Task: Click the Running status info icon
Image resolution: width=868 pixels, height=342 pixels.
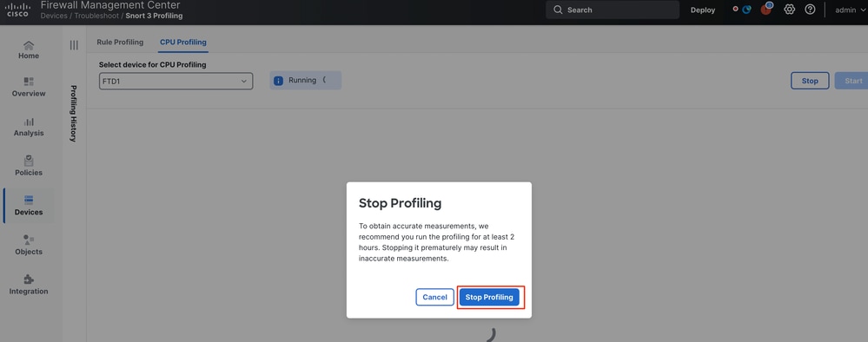Action: [278, 81]
